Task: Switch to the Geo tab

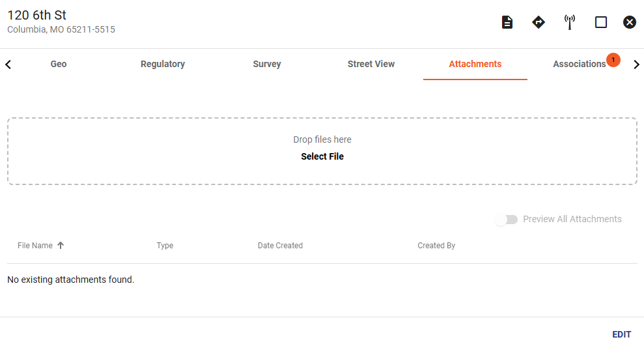Action: coord(59,64)
